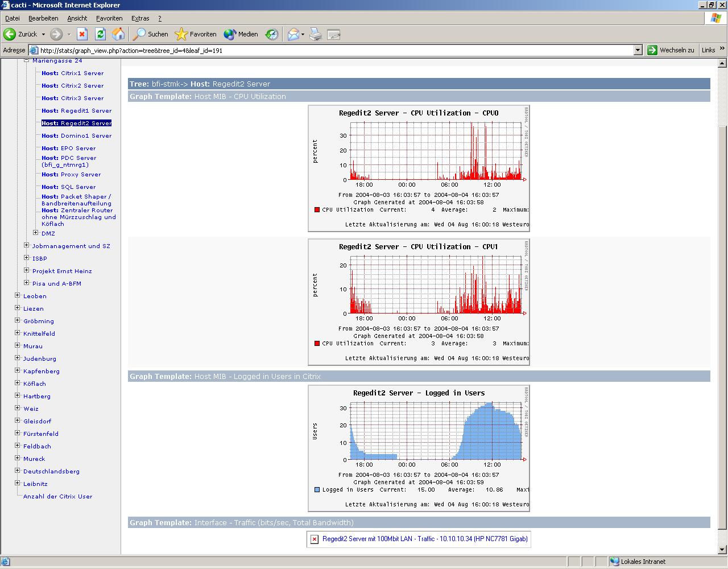Open the Favoriten menu in the menu bar
The height and width of the screenshot is (569, 728).
pos(109,18)
